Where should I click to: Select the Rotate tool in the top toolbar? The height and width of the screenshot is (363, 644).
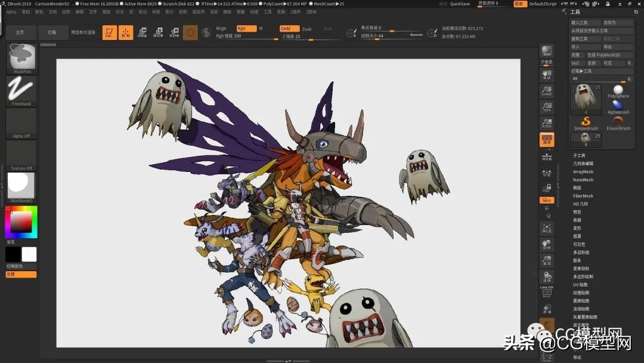(x=175, y=32)
